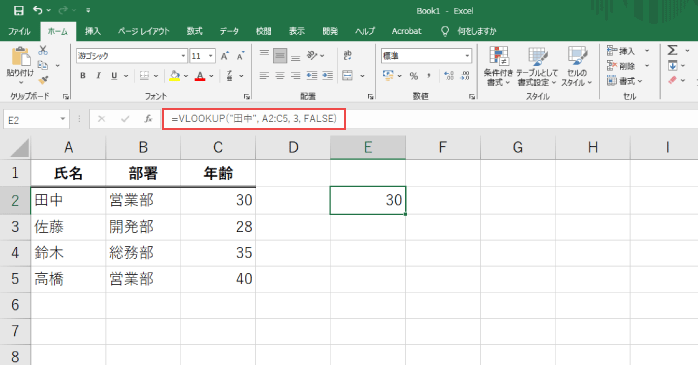The image size is (698, 365).
Task: Click the Clear eraser icon
Action: pos(673,81)
